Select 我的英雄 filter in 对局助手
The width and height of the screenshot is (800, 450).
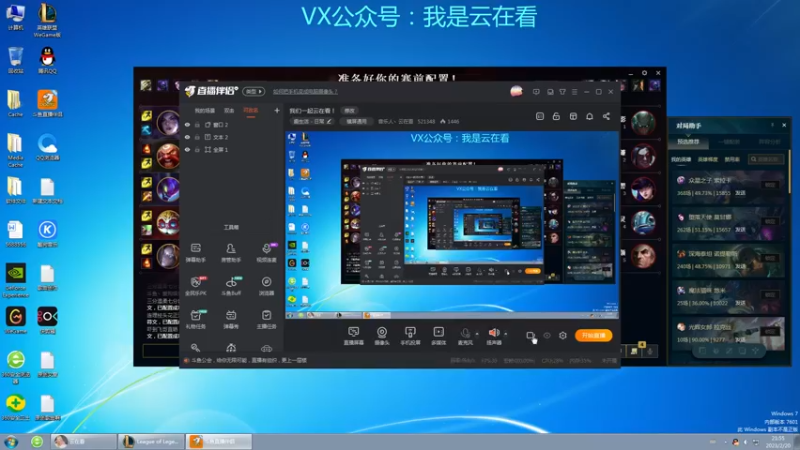coord(681,160)
